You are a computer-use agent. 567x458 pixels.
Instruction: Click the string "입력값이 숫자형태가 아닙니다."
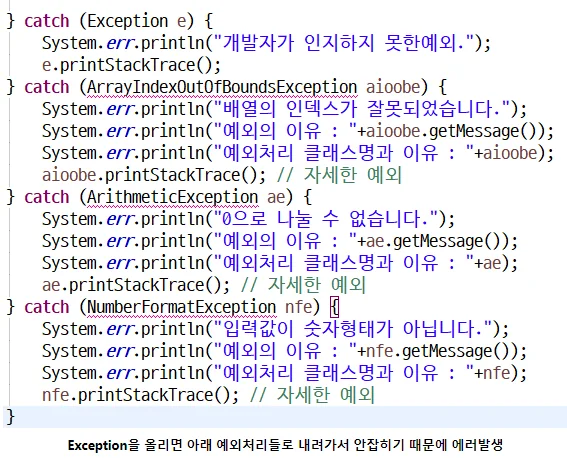click(354, 329)
